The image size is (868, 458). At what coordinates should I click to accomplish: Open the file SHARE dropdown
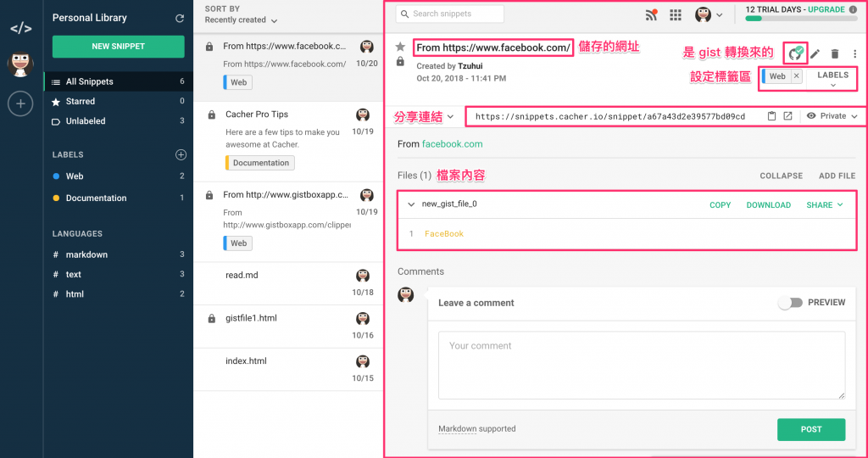pyautogui.click(x=824, y=205)
